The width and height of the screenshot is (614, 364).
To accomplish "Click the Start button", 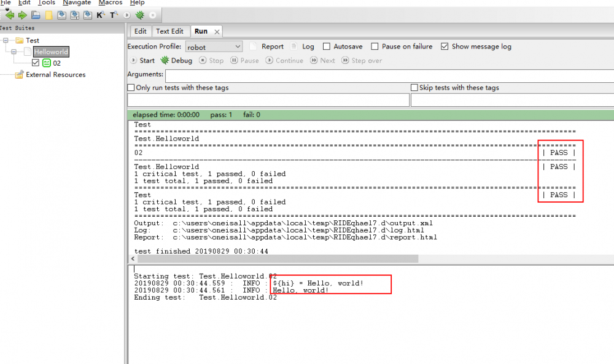I will [142, 60].
